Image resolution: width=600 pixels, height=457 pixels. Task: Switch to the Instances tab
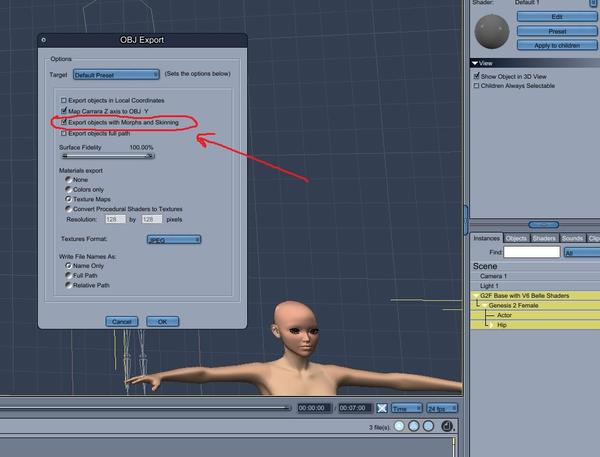pos(486,238)
